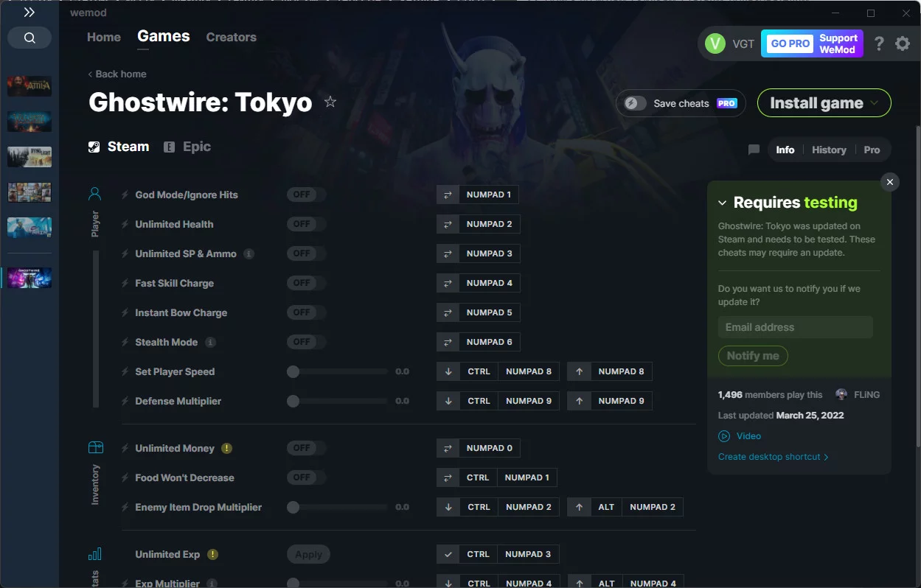Adjust the Set Player Speed slider
921x588 pixels.
click(338, 371)
